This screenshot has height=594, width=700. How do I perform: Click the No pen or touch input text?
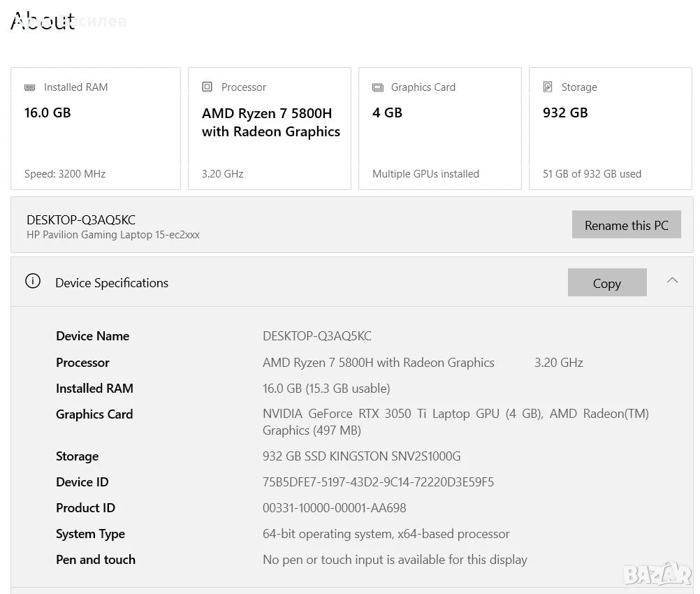395,560
